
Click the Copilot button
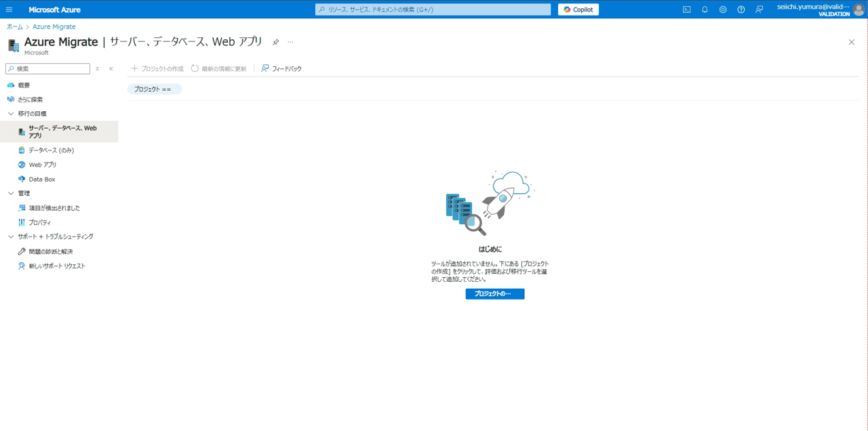point(578,9)
